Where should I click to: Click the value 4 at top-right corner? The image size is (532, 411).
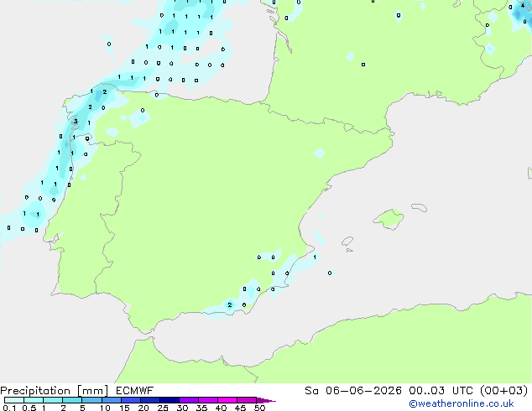[523, 5]
